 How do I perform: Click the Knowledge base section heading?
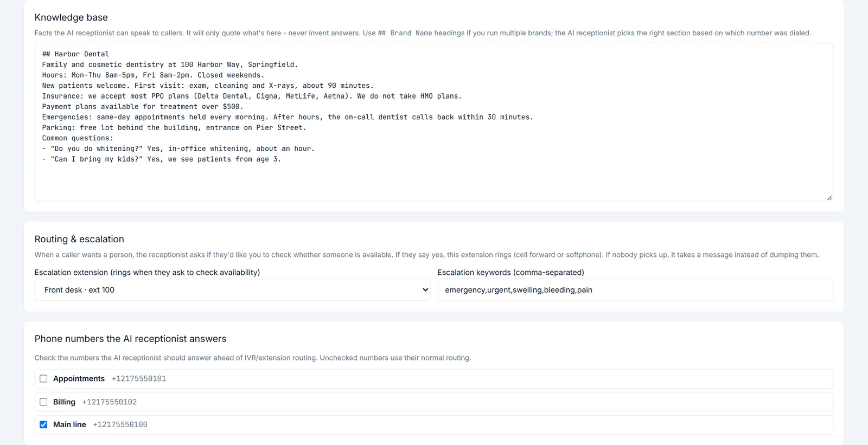pos(71,18)
